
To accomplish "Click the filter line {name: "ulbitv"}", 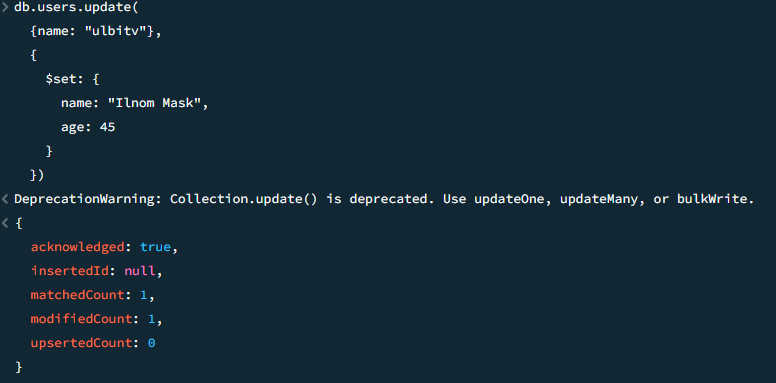I will pyautogui.click(x=96, y=32).
